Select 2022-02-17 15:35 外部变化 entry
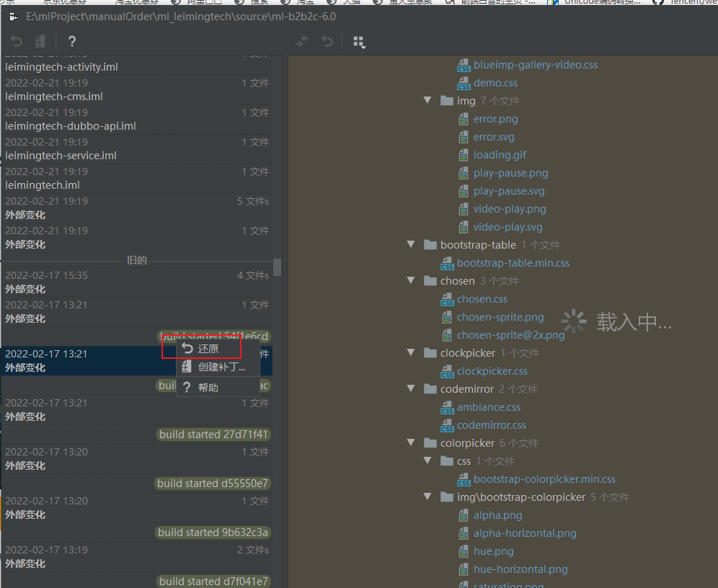718x588 pixels. click(x=137, y=282)
